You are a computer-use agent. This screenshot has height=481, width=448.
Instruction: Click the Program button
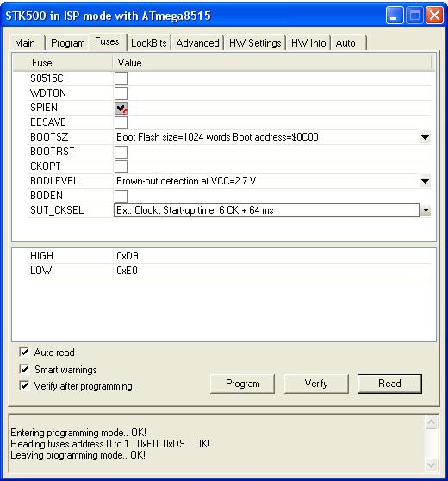click(x=243, y=384)
